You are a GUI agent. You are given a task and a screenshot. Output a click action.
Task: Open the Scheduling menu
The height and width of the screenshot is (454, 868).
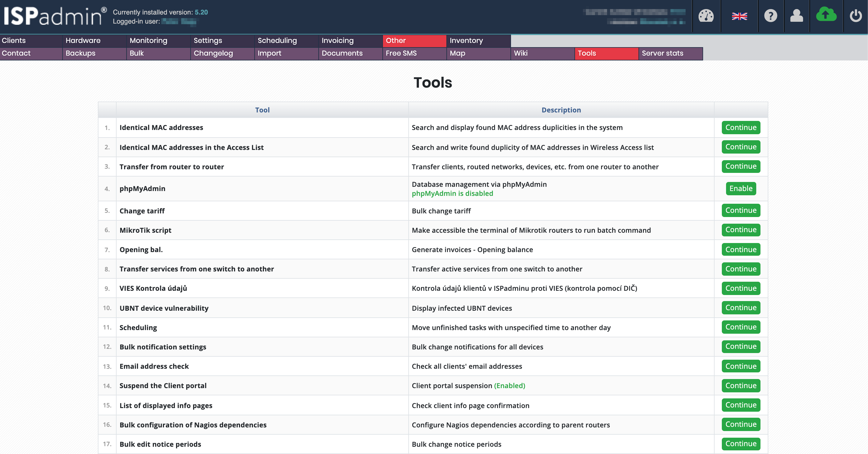tap(287, 41)
